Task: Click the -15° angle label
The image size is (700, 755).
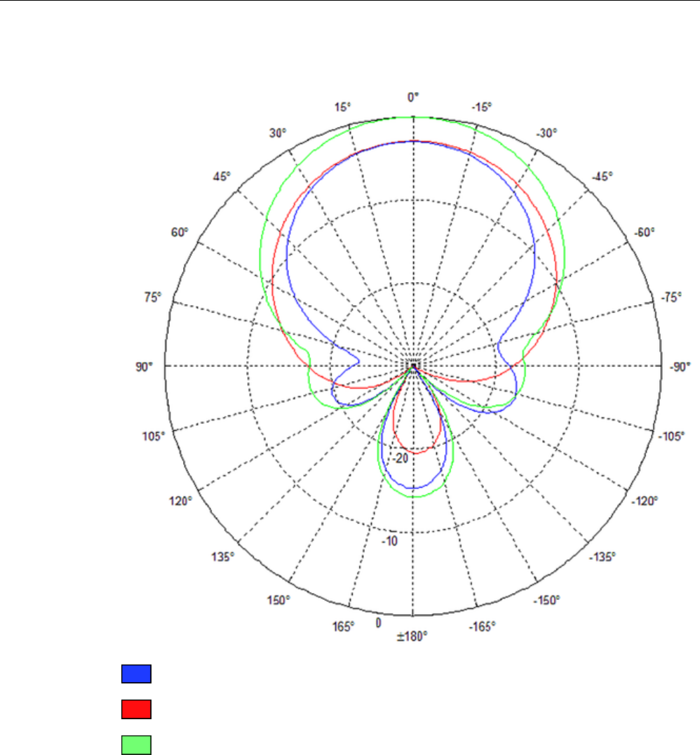Action: coord(481,107)
